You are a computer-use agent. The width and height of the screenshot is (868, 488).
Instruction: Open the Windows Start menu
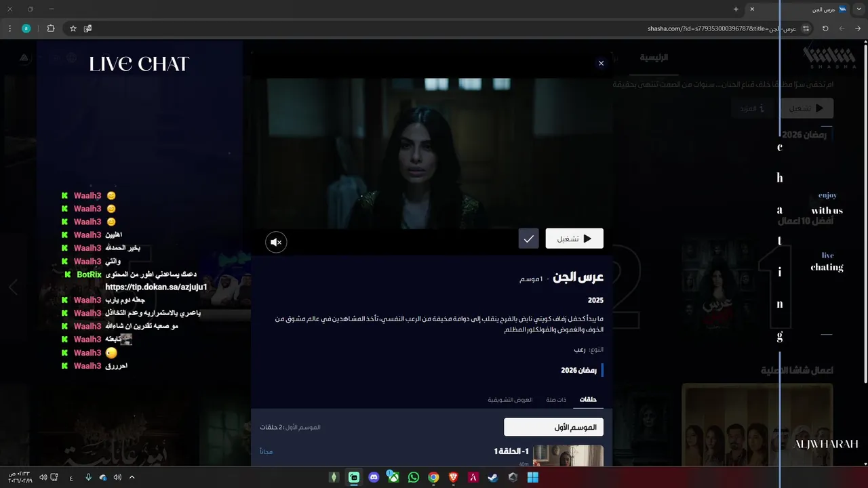(533, 477)
